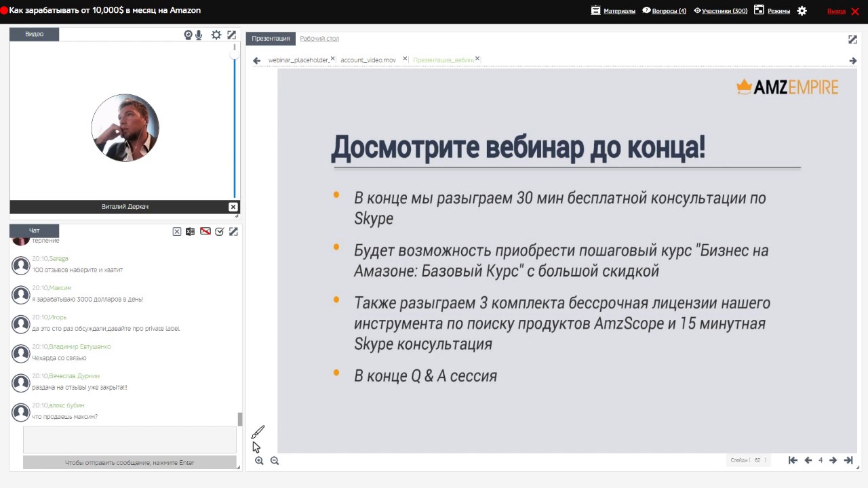Click message "Чехарда со связью"
This screenshot has height=488, width=868.
(60, 358)
